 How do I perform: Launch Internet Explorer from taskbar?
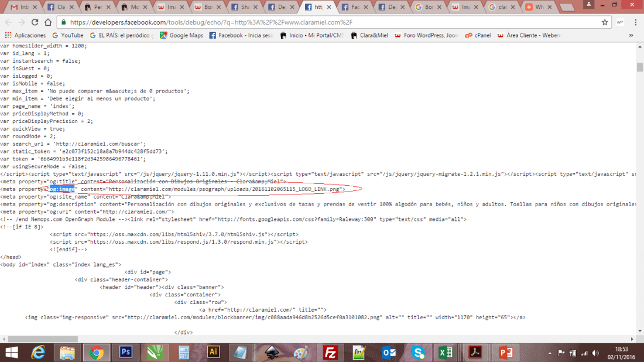coord(38,353)
